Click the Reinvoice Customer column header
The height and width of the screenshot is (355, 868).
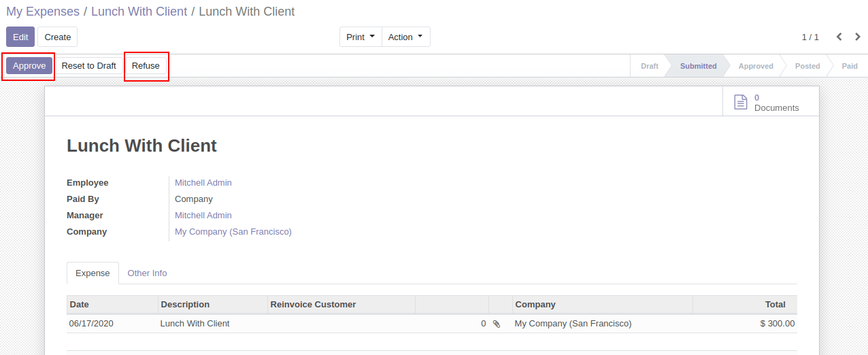pyautogui.click(x=341, y=305)
